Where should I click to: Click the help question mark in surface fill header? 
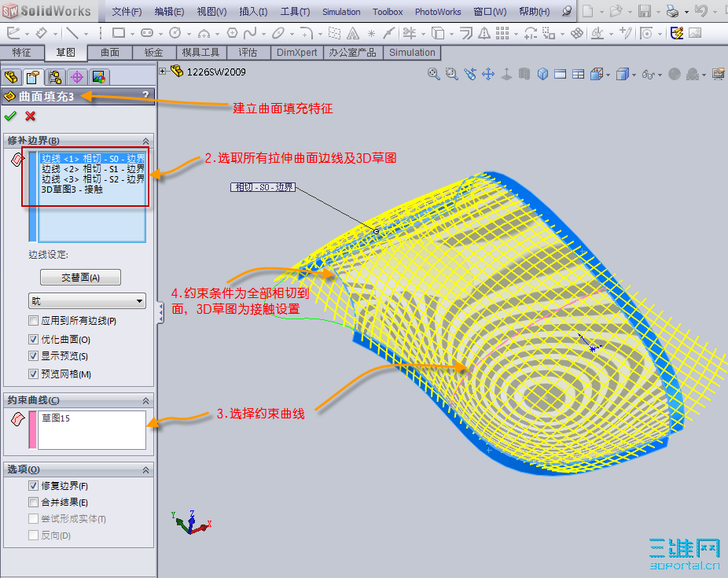[145, 95]
